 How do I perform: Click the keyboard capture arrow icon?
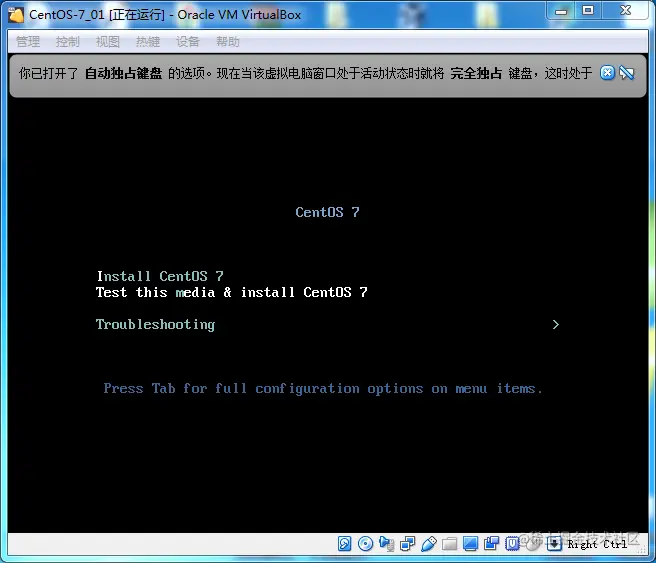[x=554, y=544]
